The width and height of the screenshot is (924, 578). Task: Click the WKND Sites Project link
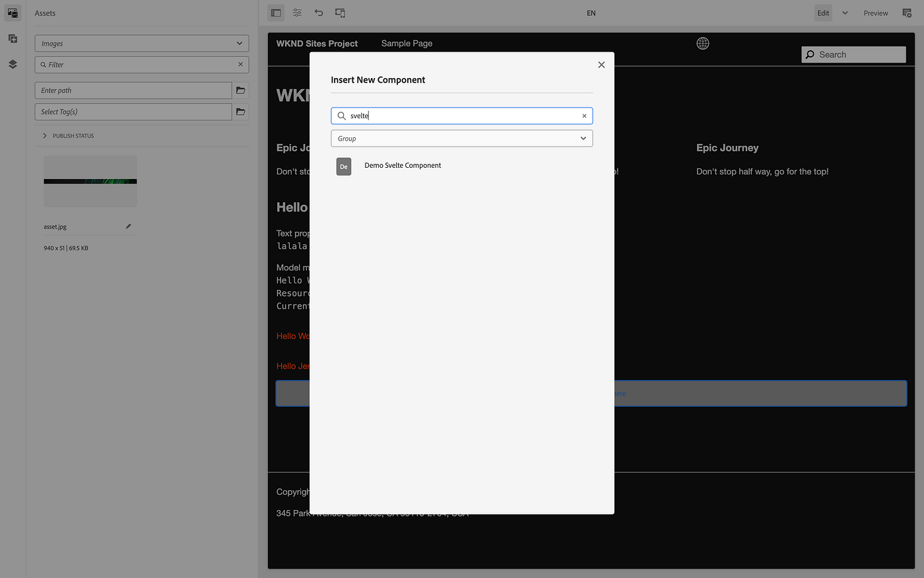(317, 44)
